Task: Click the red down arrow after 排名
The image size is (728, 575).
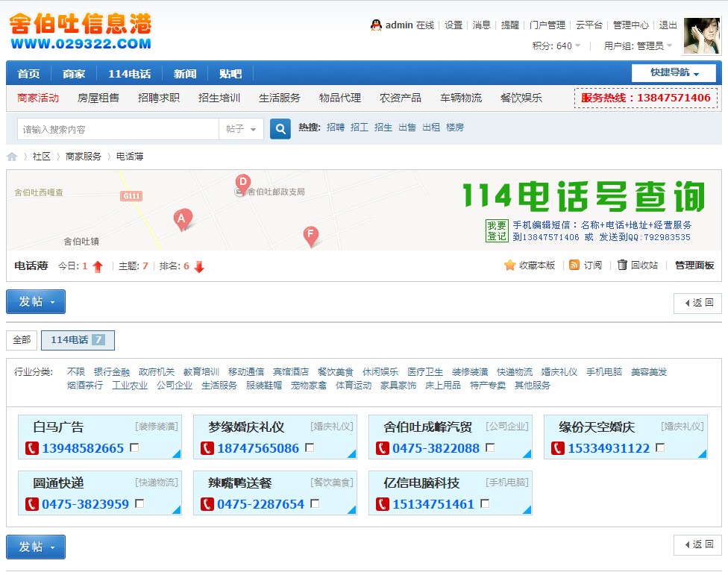Action: (x=199, y=266)
